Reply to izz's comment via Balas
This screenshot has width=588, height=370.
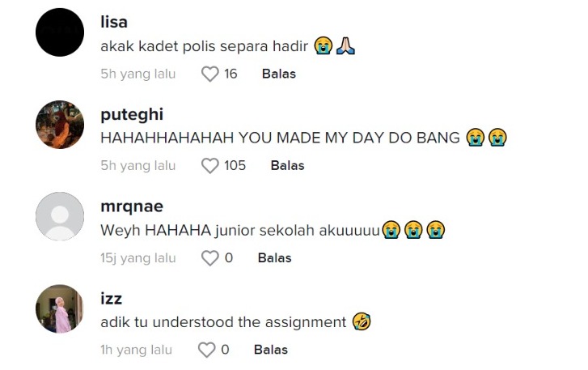270,351
